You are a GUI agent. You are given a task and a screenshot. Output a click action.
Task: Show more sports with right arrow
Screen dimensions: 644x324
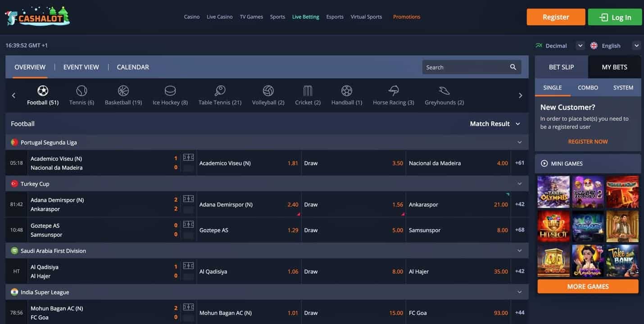(x=521, y=95)
